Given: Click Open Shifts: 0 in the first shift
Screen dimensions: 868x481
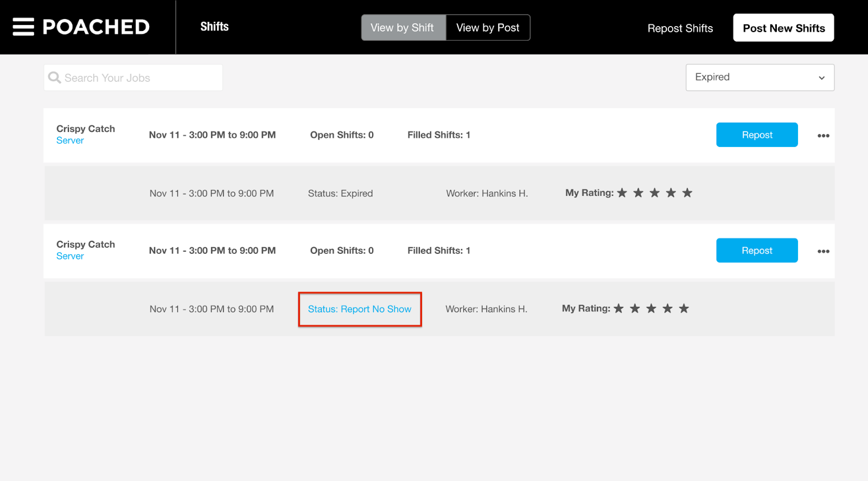Looking at the screenshot, I should click(342, 135).
